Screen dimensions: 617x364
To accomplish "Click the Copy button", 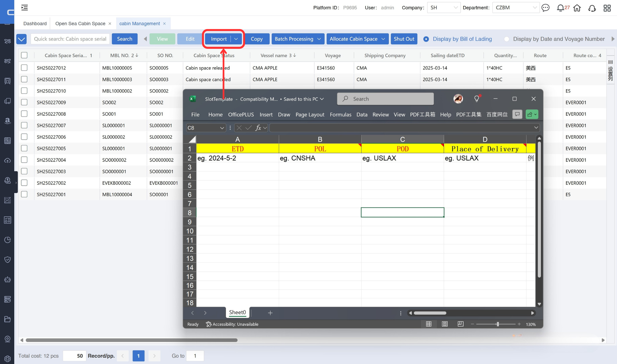I will click(x=257, y=39).
